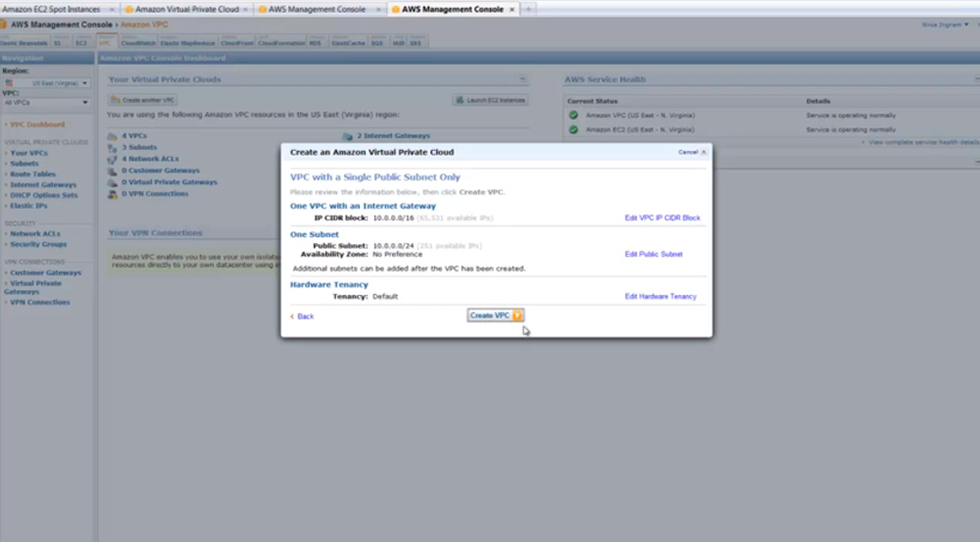Open Your VPCs in navigation

click(28, 153)
